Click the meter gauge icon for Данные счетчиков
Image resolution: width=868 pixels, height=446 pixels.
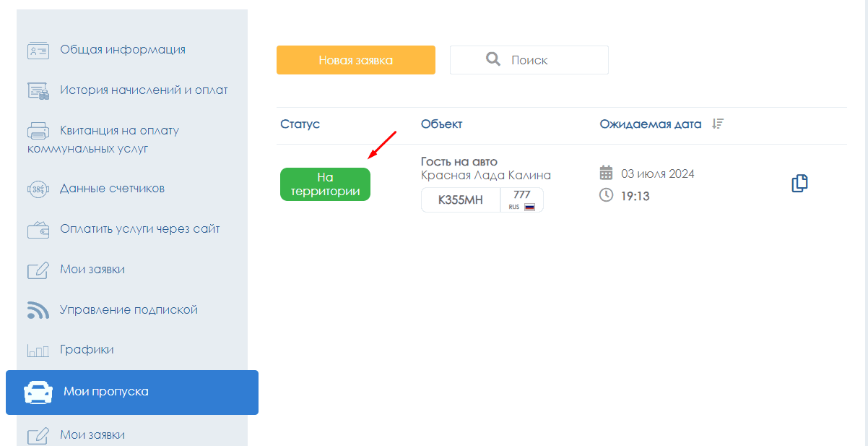pos(38,189)
